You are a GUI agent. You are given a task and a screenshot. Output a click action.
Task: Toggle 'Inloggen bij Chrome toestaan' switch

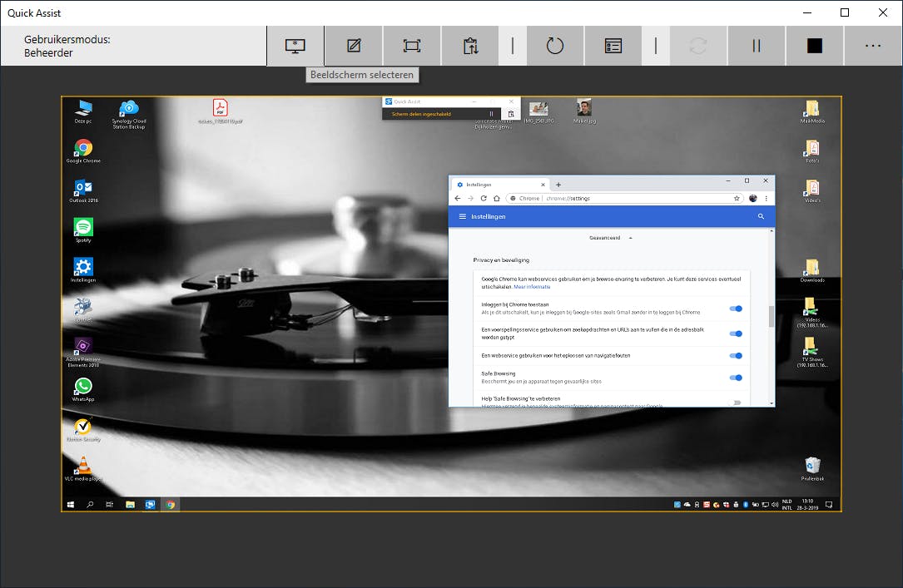pyautogui.click(x=735, y=309)
